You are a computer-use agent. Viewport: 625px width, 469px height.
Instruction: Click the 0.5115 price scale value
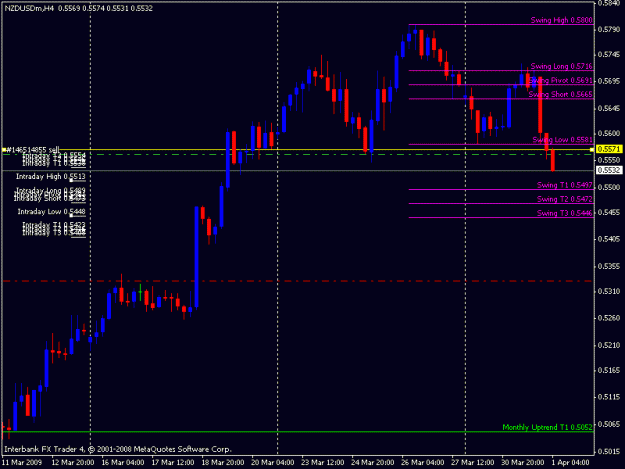(609, 397)
